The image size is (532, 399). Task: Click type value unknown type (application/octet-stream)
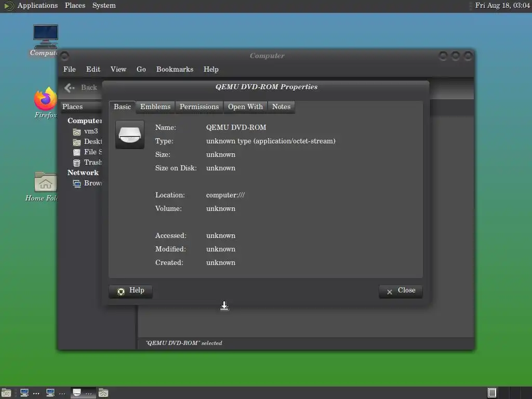click(x=271, y=141)
